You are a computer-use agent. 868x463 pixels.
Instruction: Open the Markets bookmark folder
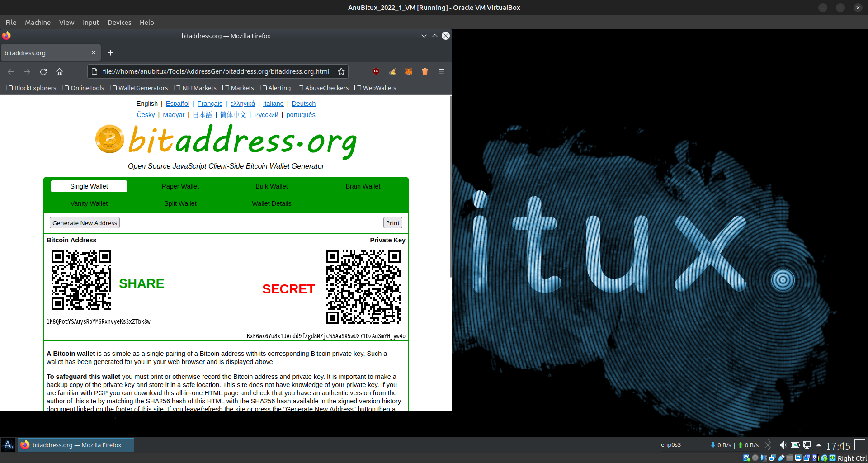coord(238,88)
